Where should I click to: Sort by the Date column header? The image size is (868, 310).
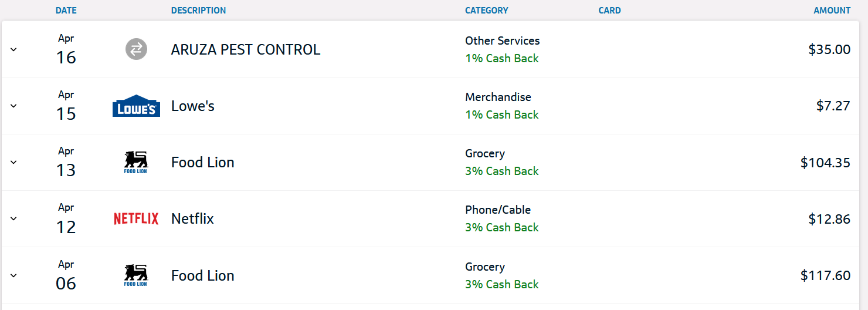[x=66, y=11]
